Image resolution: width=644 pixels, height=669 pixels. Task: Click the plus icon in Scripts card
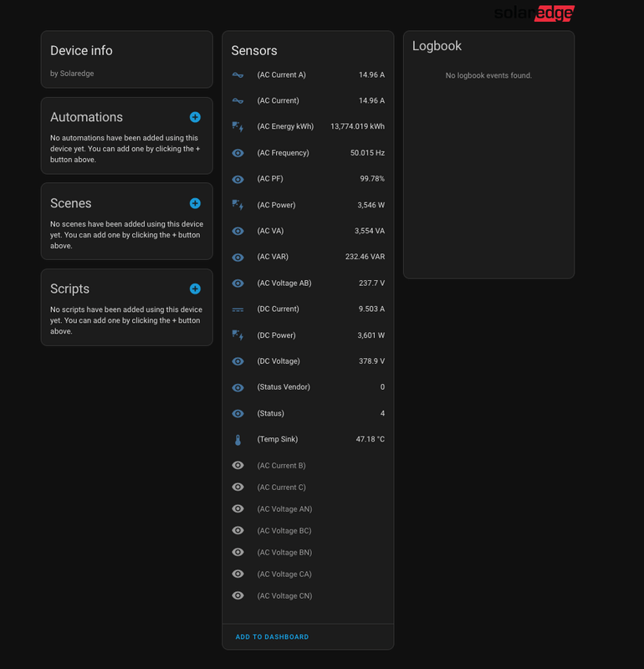click(x=195, y=289)
